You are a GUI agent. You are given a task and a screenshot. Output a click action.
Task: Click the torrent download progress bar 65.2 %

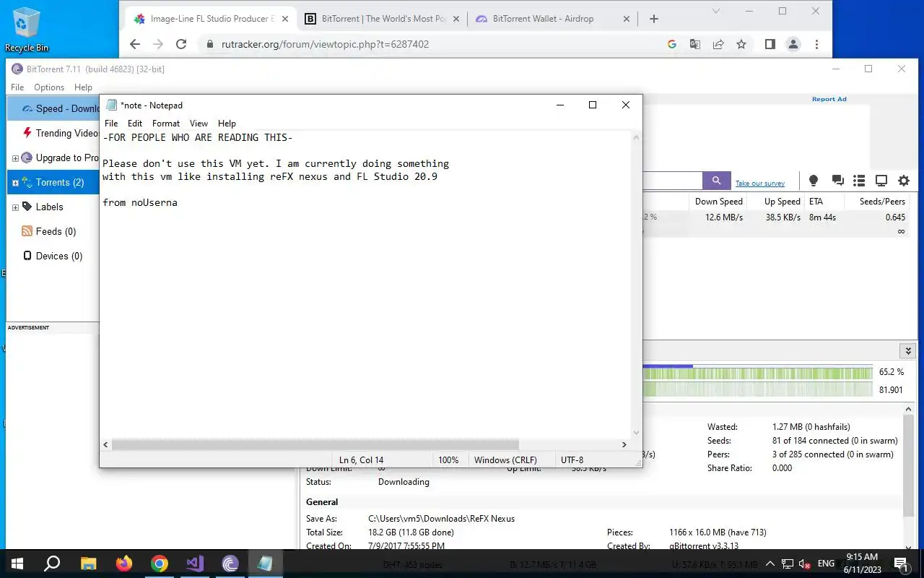(757, 373)
